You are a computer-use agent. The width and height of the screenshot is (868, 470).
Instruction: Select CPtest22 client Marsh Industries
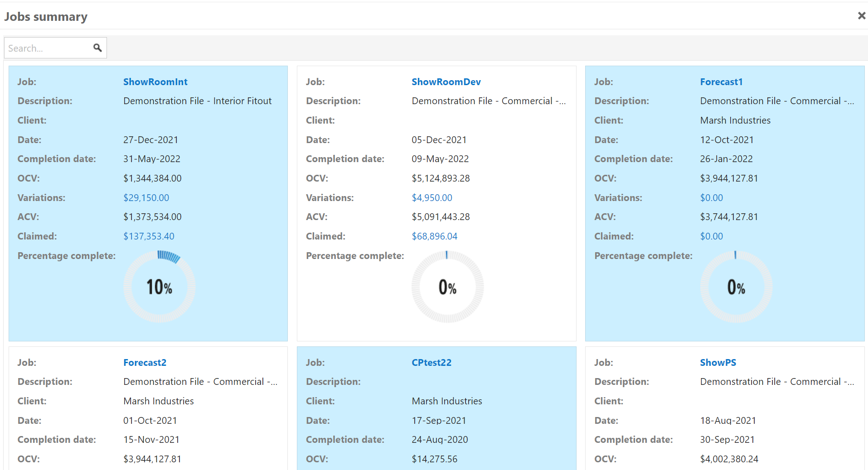tap(447, 401)
